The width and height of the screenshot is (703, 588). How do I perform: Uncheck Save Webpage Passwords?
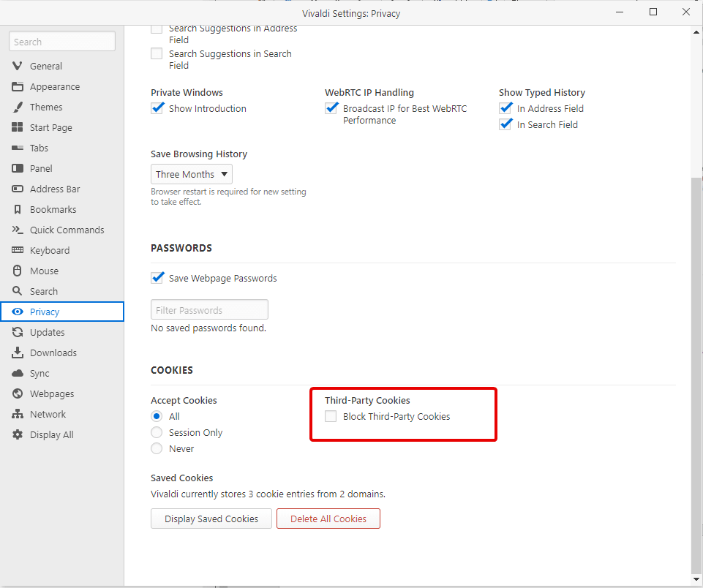(157, 278)
